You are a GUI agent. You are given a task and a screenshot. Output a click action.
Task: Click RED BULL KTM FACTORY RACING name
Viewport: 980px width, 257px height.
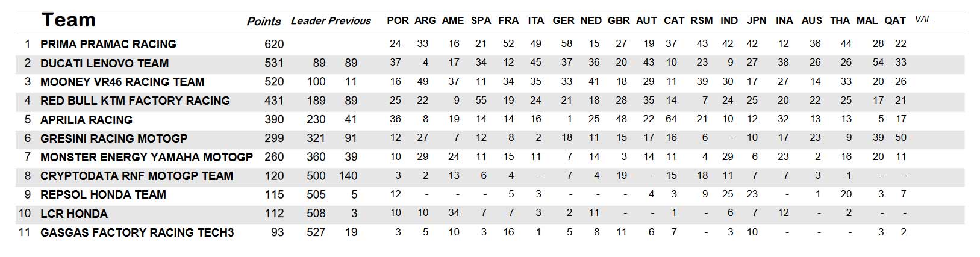[x=135, y=101]
